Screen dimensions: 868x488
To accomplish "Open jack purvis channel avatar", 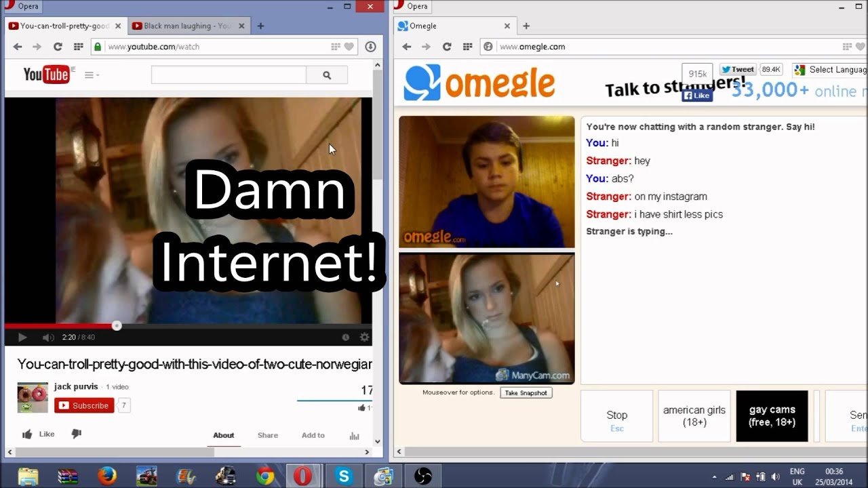I will coord(33,398).
